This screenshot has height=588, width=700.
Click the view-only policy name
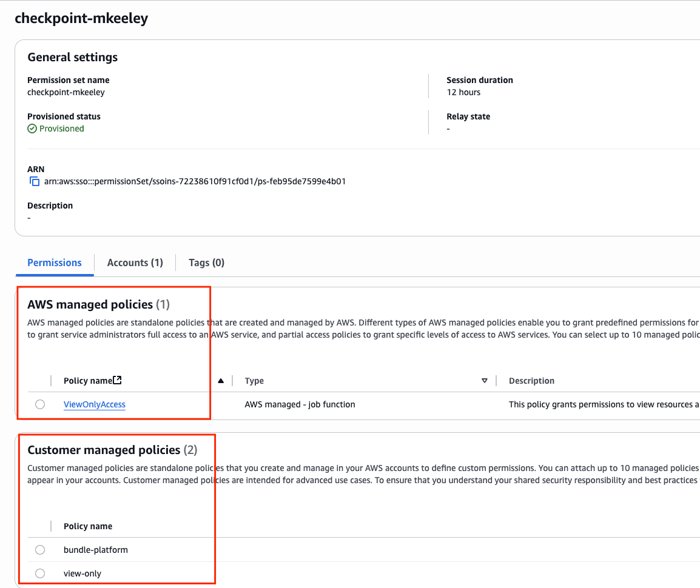pos(82,573)
